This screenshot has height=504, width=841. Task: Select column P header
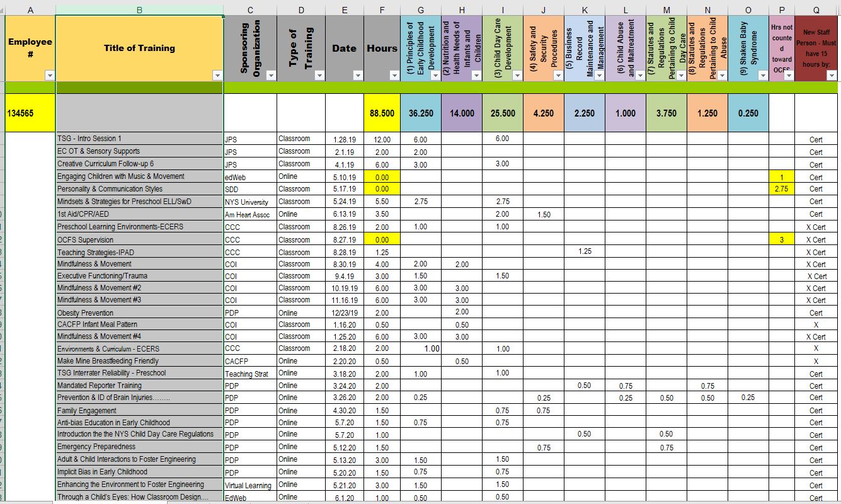782,9
